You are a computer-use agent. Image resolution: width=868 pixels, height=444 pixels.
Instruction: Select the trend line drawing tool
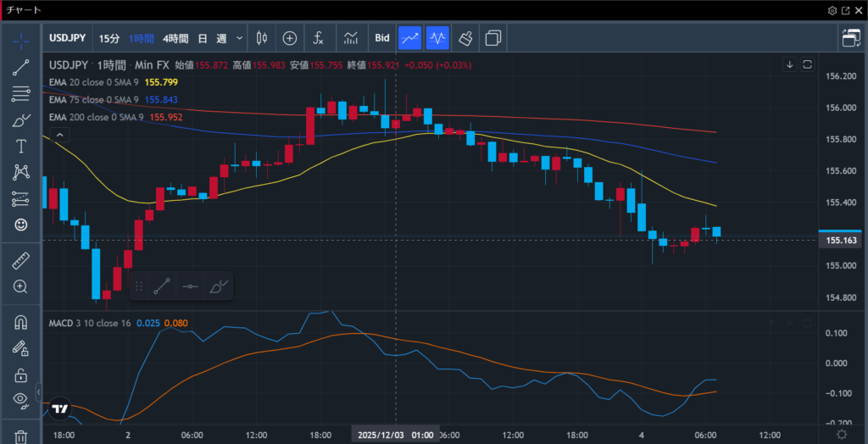click(x=21, y=67)
